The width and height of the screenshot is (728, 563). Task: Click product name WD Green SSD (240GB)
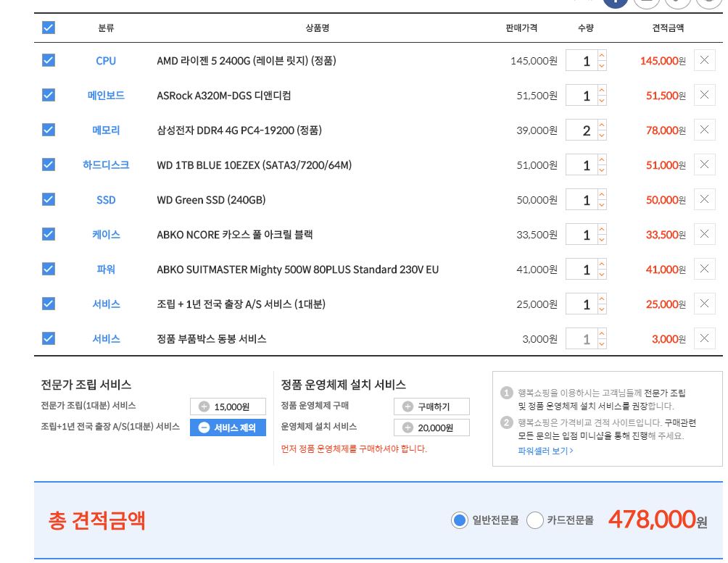211,200
